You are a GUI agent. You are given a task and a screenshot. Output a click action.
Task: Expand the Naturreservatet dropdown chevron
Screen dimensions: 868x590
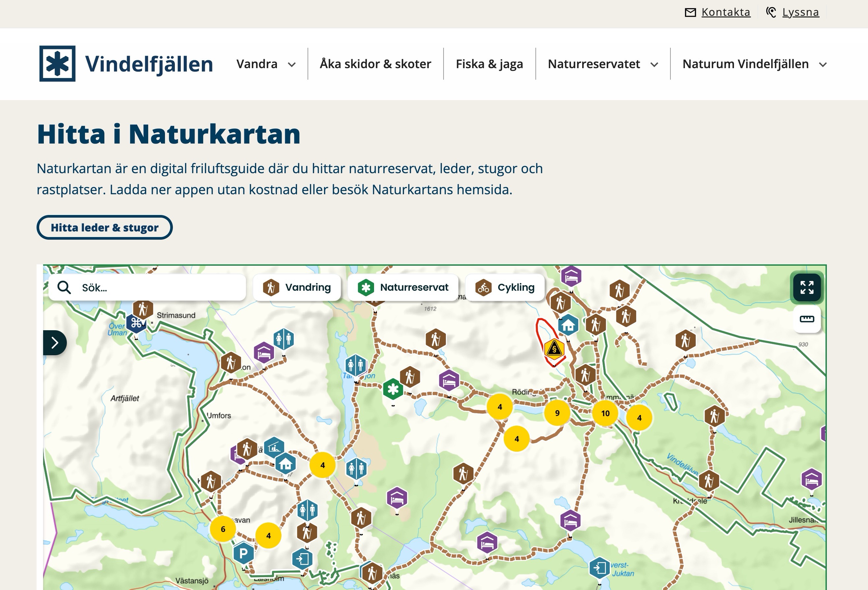[654, 65]
